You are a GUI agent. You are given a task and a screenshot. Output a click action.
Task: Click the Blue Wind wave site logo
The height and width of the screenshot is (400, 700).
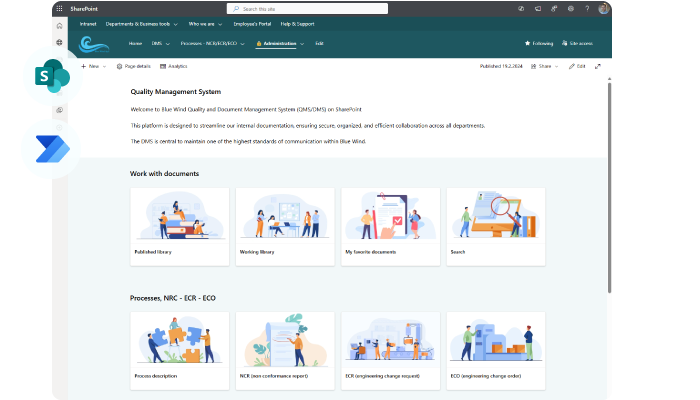tap(93, 44)
